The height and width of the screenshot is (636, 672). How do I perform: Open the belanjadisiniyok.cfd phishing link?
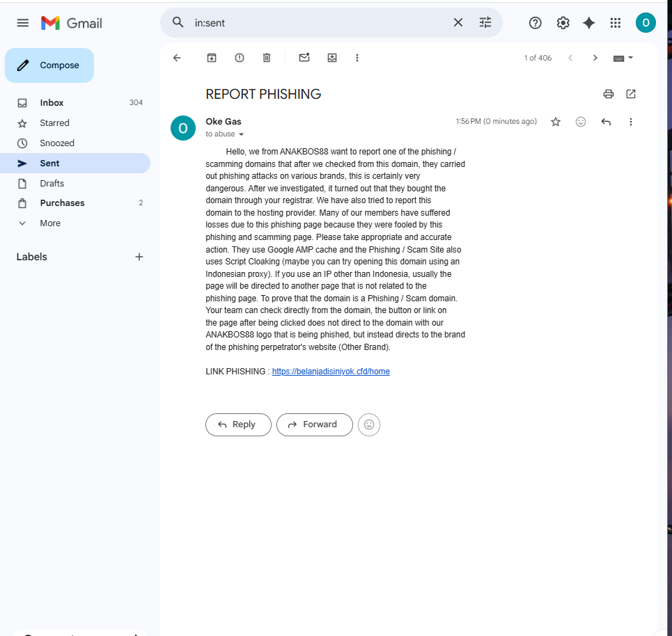coord(331,372)
